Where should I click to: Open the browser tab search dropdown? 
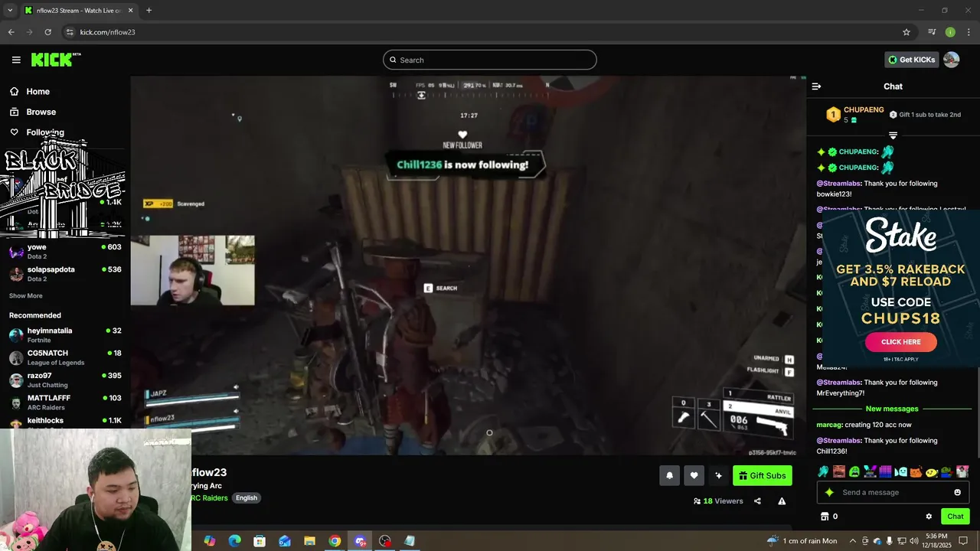(10, 11)
